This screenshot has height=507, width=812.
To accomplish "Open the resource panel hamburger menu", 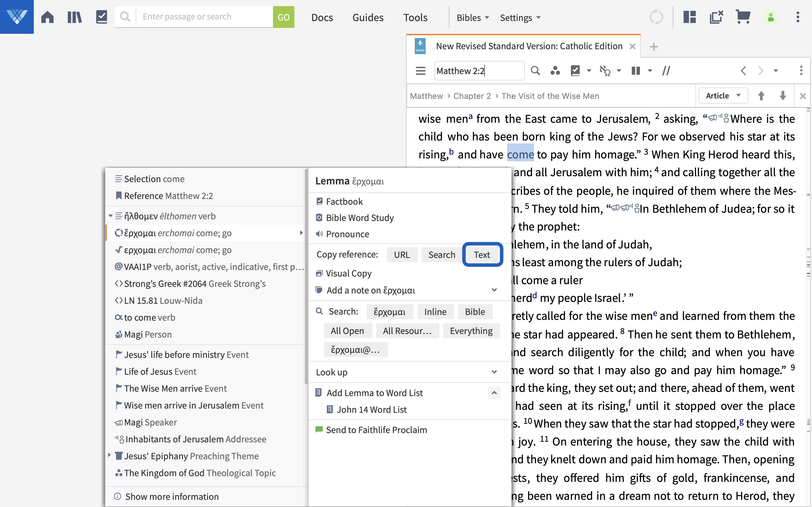I will pos(420,71).
